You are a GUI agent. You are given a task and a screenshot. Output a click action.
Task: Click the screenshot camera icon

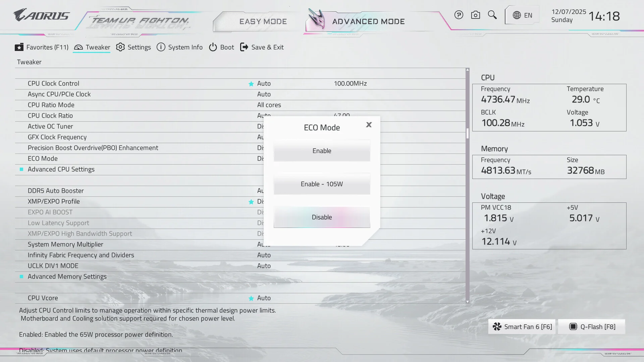click(x=475, y=15)
